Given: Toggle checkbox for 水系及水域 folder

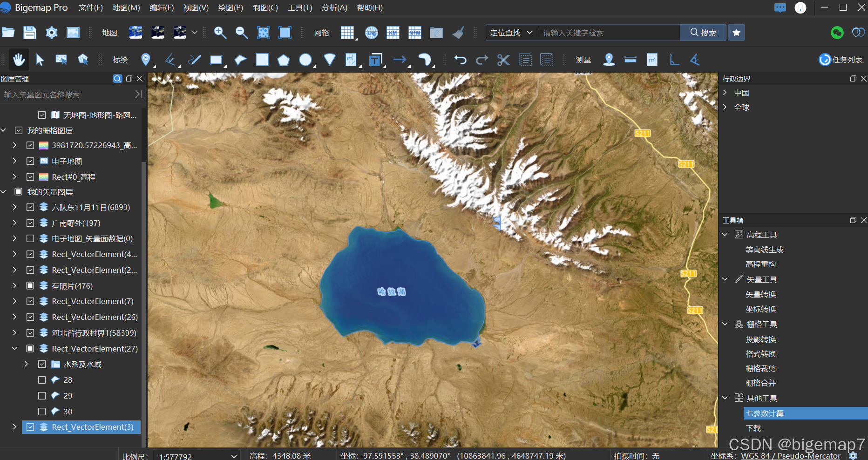Looking at the screenshot, I should 42,364.
